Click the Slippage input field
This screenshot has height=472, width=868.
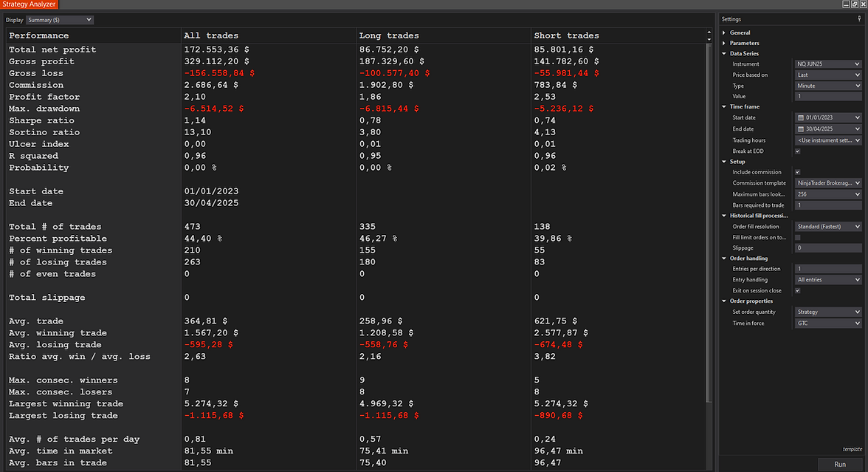pyautogui.click(x=828, y=248)
